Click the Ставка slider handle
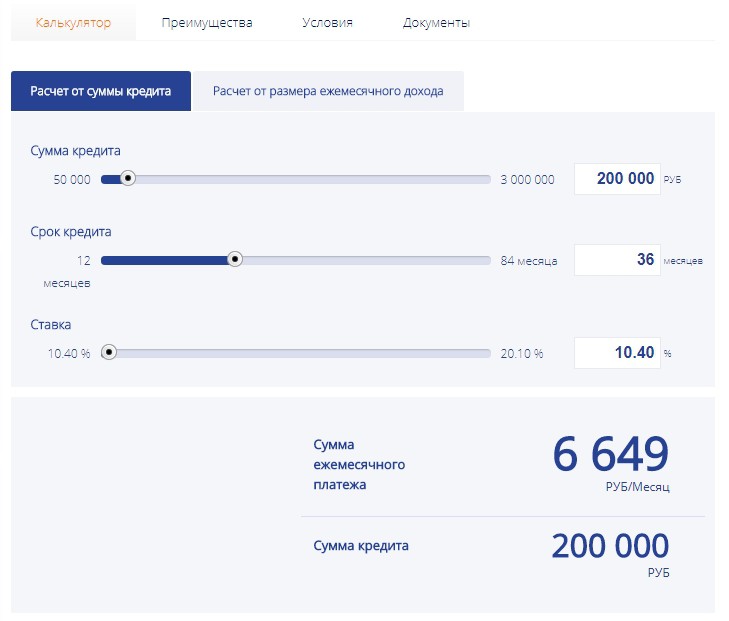The width and height of the screenshot is (729, 621). point(109,352)
